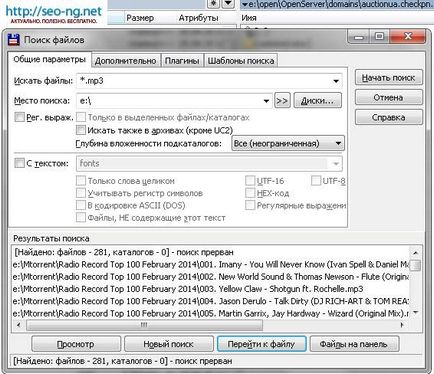Open the Дополнительно tab
434x374 pixels.
click(x=125, y=61)
